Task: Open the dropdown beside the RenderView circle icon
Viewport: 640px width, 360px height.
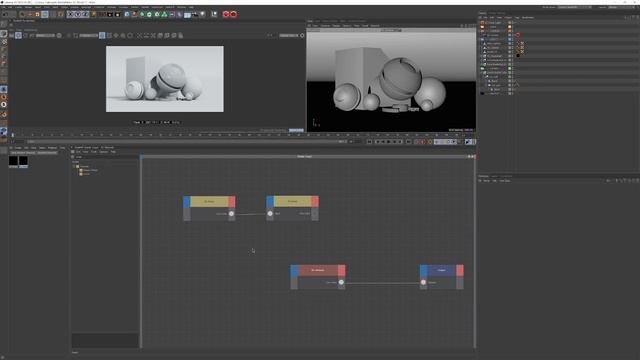Action: coord(289,36)
